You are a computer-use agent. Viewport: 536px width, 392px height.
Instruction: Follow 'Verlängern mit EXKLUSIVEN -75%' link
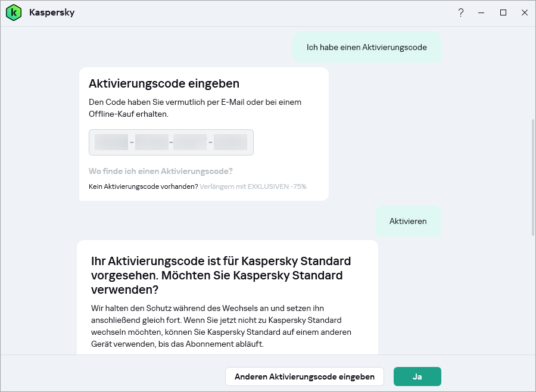click(253, 186)
